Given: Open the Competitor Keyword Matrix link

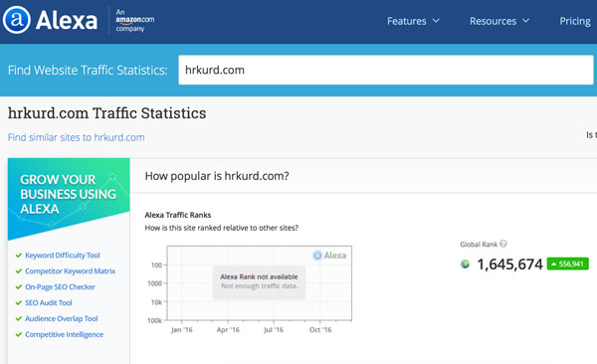Looking at the screenshot, I should (x=70, y=272).
